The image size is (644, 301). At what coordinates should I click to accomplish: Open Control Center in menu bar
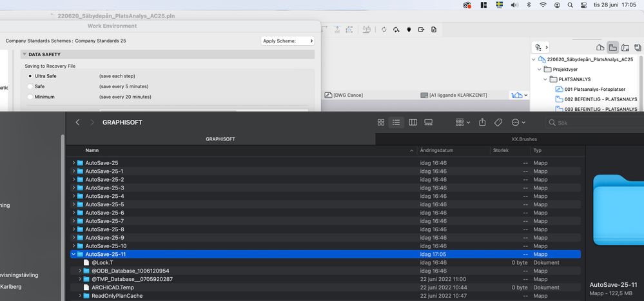583,5
